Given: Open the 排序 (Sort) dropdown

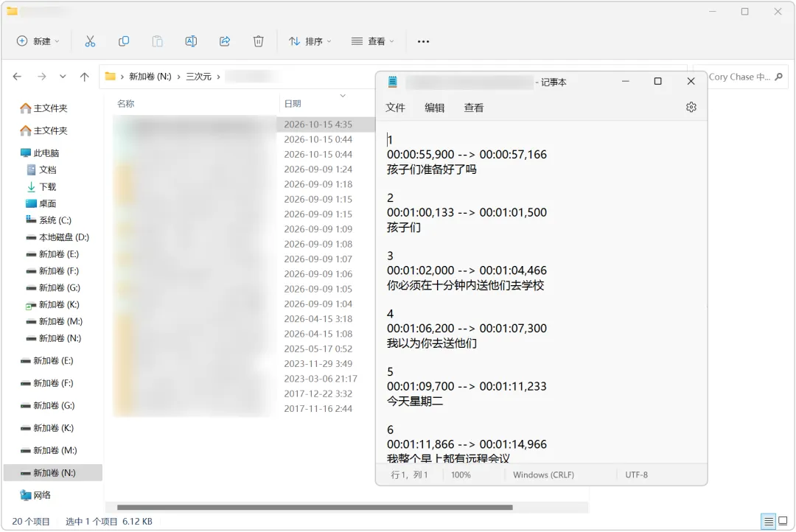Looking at the screenshot, I should pos(310,41).
